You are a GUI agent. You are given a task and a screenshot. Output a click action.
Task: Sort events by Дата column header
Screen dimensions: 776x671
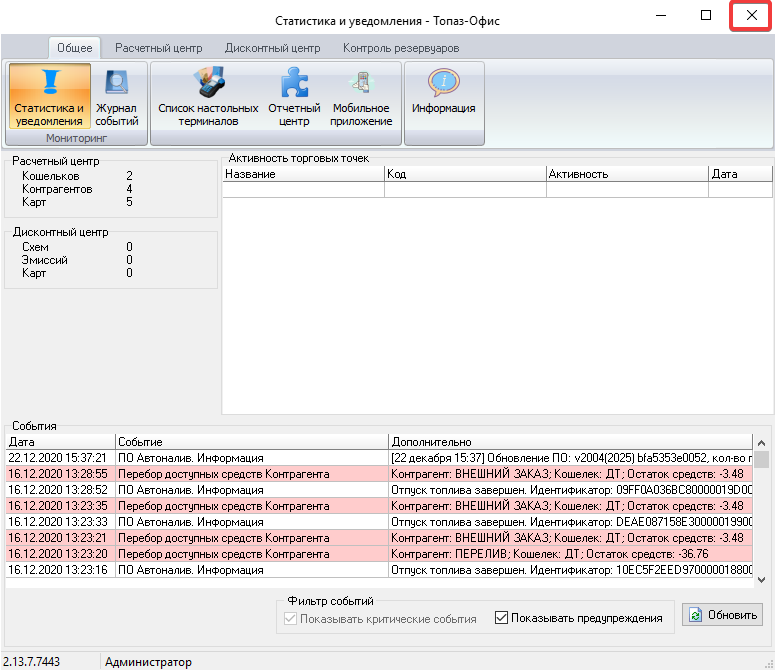(60, 442)
